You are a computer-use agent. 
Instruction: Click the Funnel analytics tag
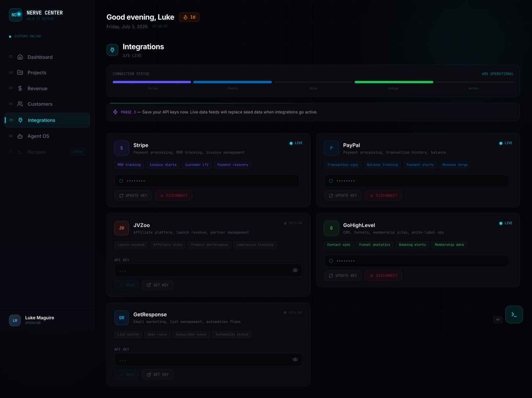375,245
